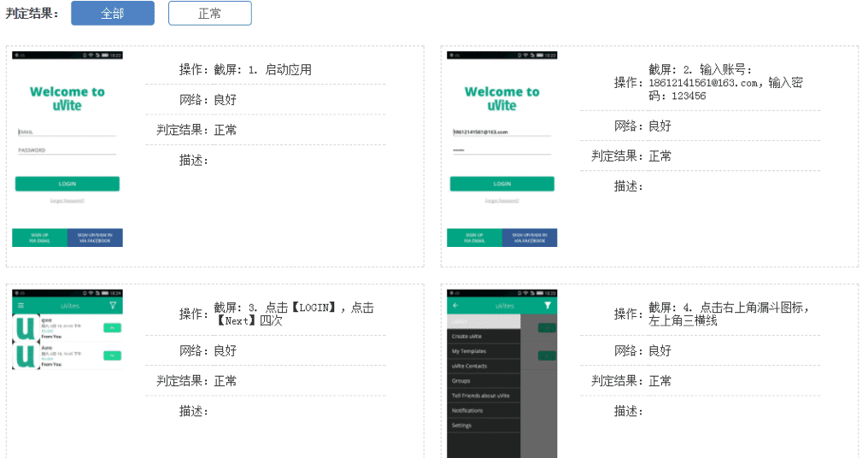The height and width of the screenshot is (458, 868).
Task: Click the masked password field in step 2 screenshot
Action: (x=502, y=150)
